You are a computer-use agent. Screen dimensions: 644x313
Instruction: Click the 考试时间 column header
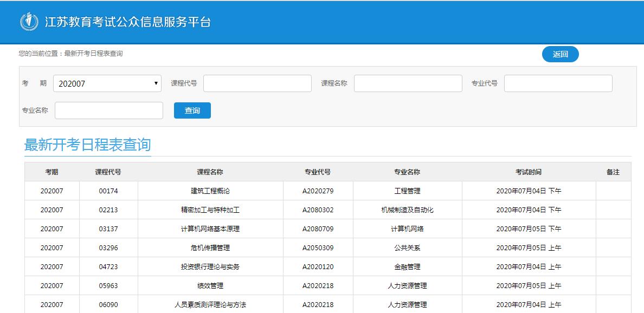click(x=529, y=172)
